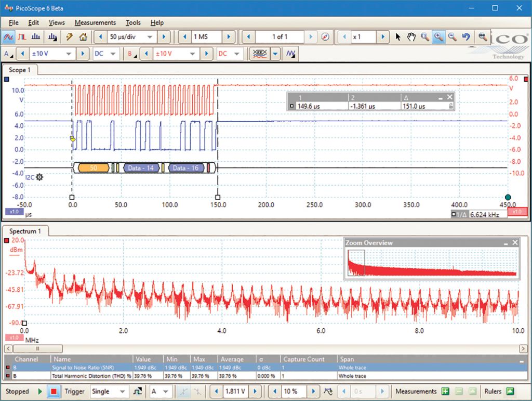This screenshot has width=532, height=401.
Task: Toggle the rulers display button
Action: point(510,391)
